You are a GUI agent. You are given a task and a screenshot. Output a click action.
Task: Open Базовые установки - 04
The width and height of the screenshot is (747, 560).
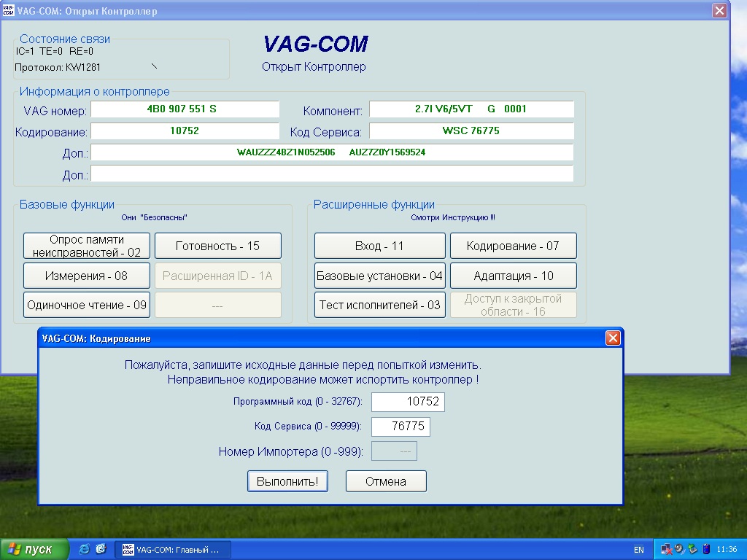[379, 276]
